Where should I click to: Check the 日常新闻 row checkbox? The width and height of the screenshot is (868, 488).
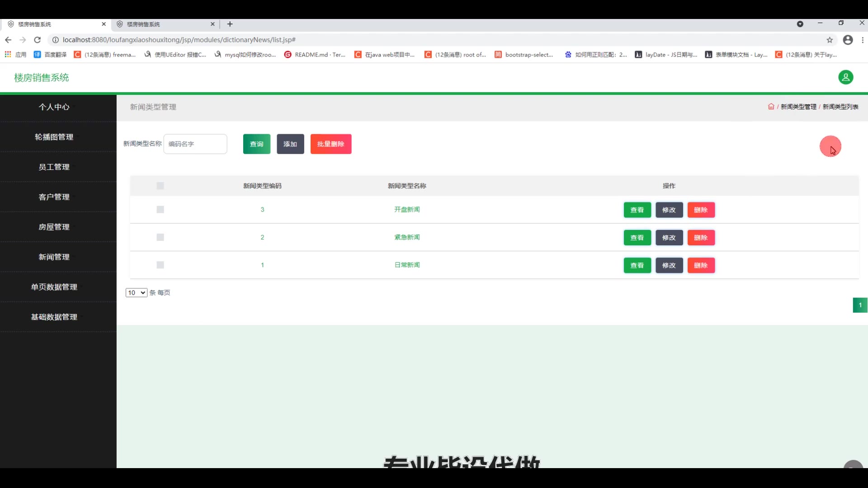[160, 265]
